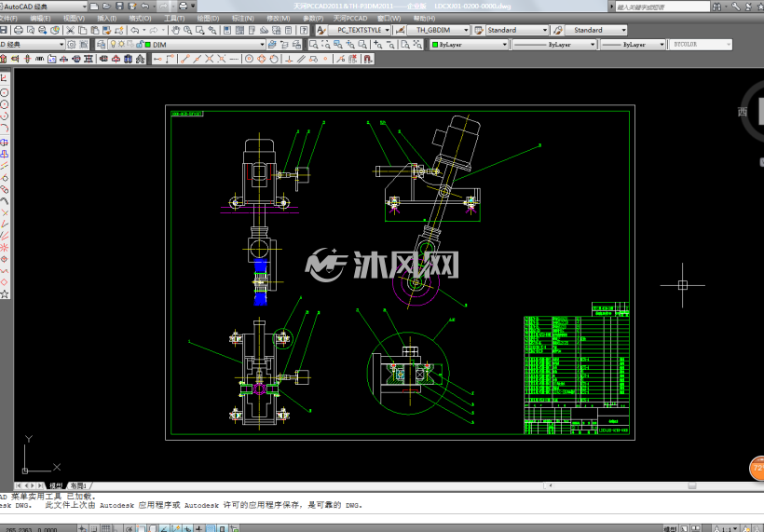Click the Zoom Window icon

[314, 45]
